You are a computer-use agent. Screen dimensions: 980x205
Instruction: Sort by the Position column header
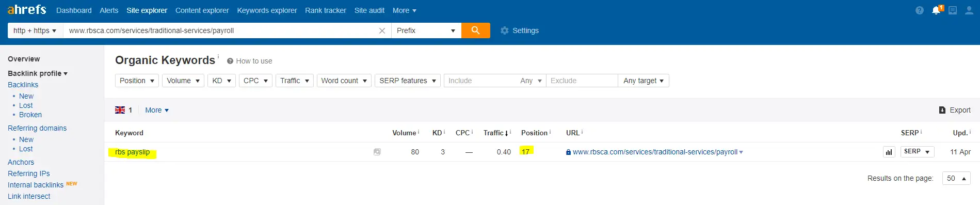tap(534, 133)
